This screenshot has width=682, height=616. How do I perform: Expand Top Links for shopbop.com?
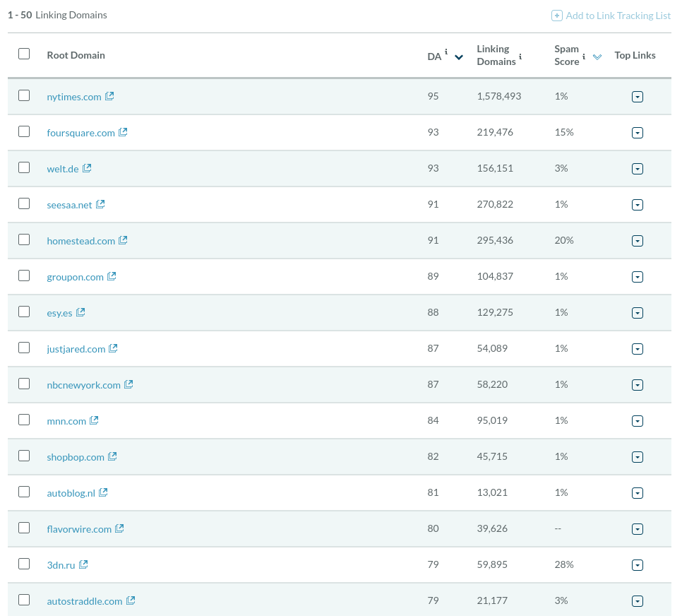point(638,457)
